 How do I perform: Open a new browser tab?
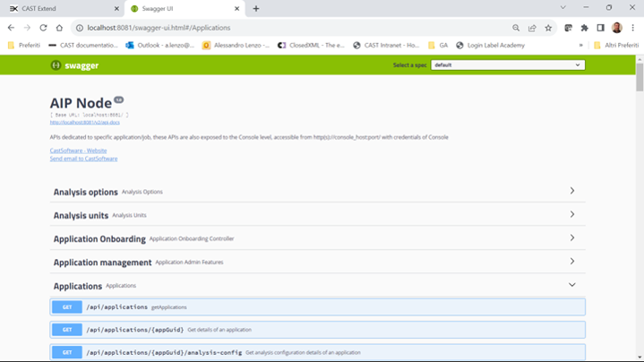tap(256, 8)
